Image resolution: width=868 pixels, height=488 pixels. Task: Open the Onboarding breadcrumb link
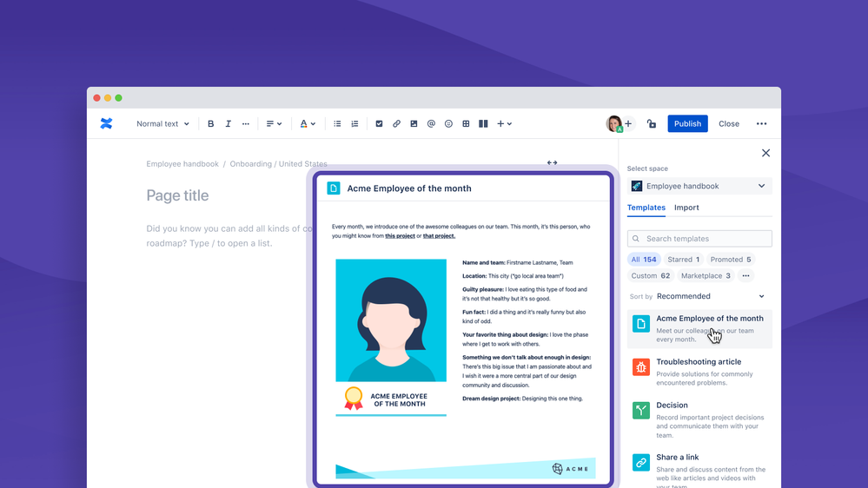coord(251,164)
